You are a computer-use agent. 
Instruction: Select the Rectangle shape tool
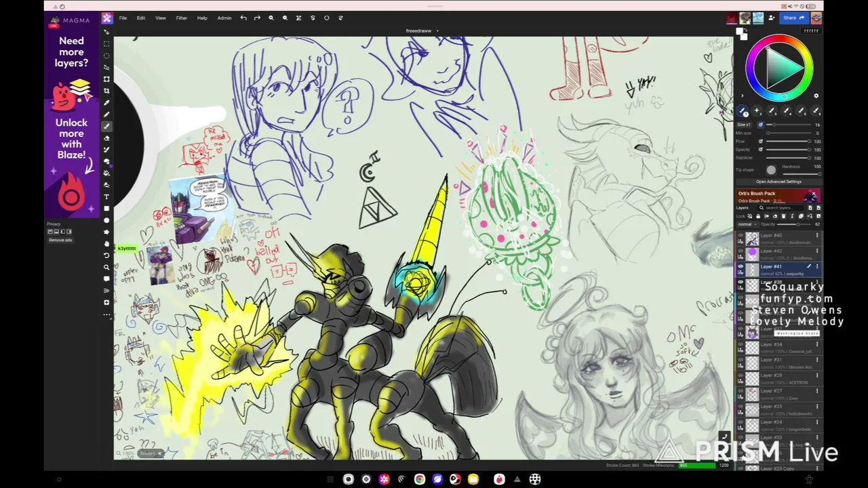coord(106,208)
